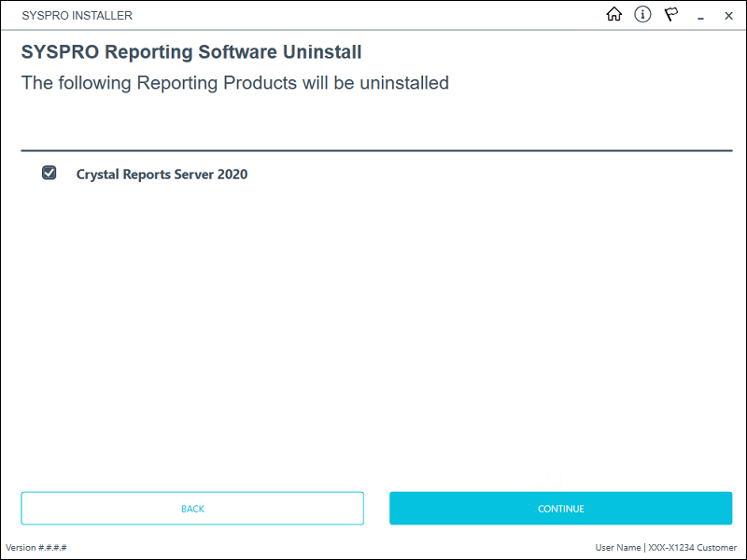Image resolution: width=747 pixels, height=560 pixels.
Task: Click the word 'Uninstall' in the heading
Action: tap(322, 52)
